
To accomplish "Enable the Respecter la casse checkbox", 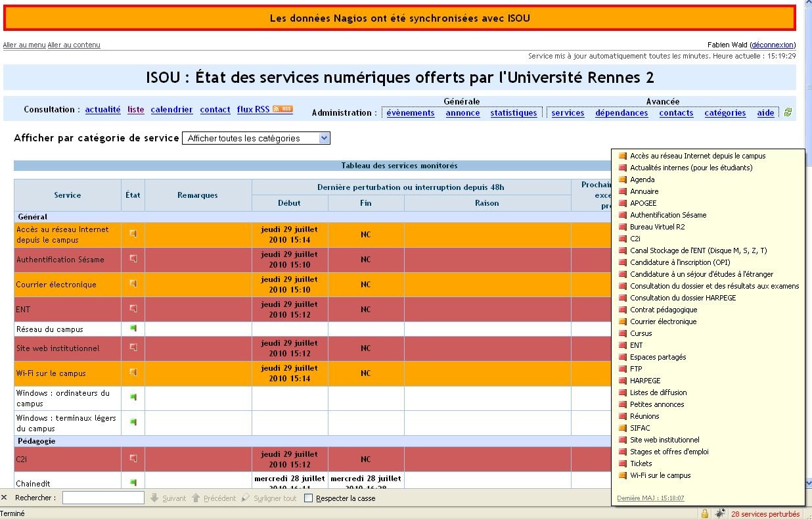I will [x=309, y=498].
